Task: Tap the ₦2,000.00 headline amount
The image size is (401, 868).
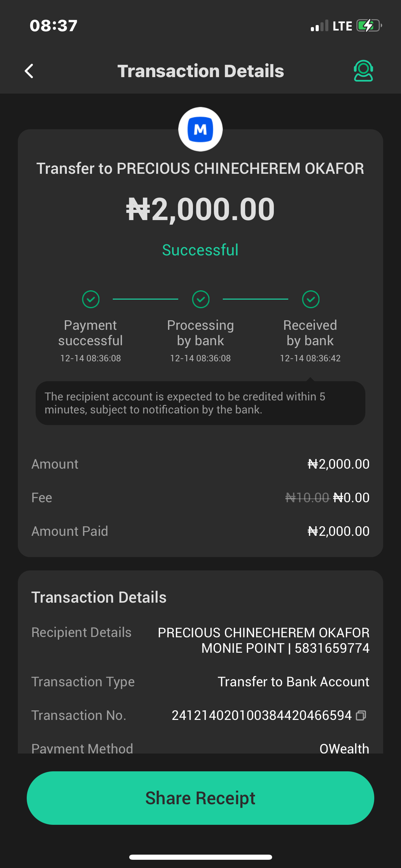Action: 200,209
